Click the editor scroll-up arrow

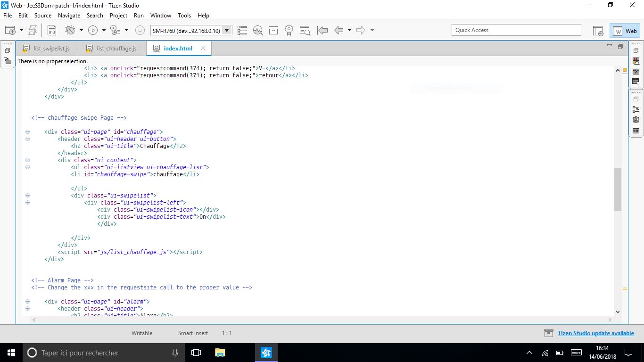coord(618,70)
